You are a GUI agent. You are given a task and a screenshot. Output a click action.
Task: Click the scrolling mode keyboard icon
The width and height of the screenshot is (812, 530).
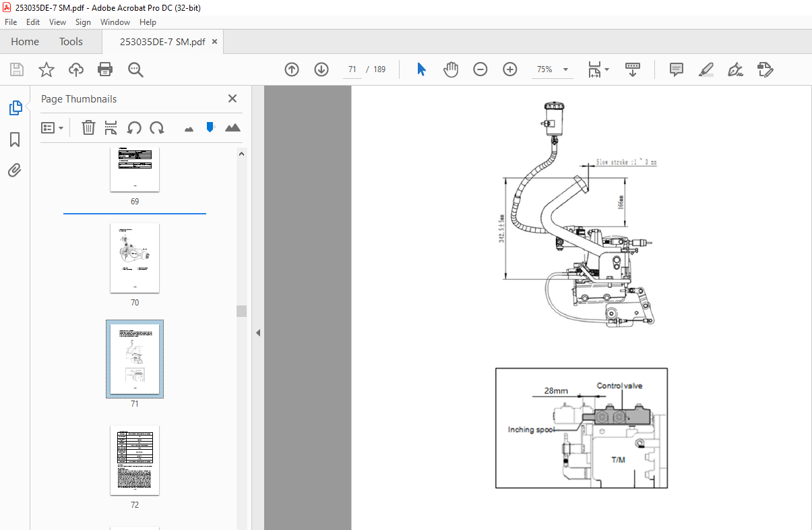tap(633, 69)
